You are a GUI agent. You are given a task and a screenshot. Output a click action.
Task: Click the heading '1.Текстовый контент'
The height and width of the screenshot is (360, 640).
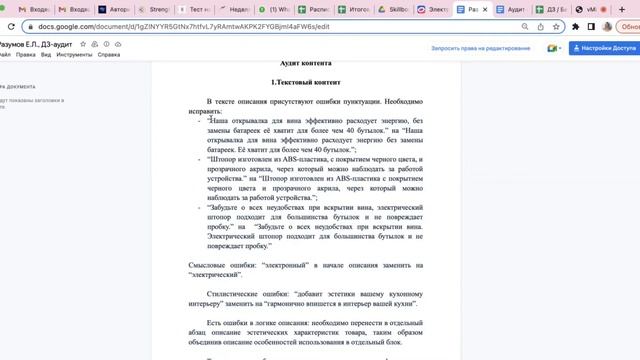tap(306, 82)
